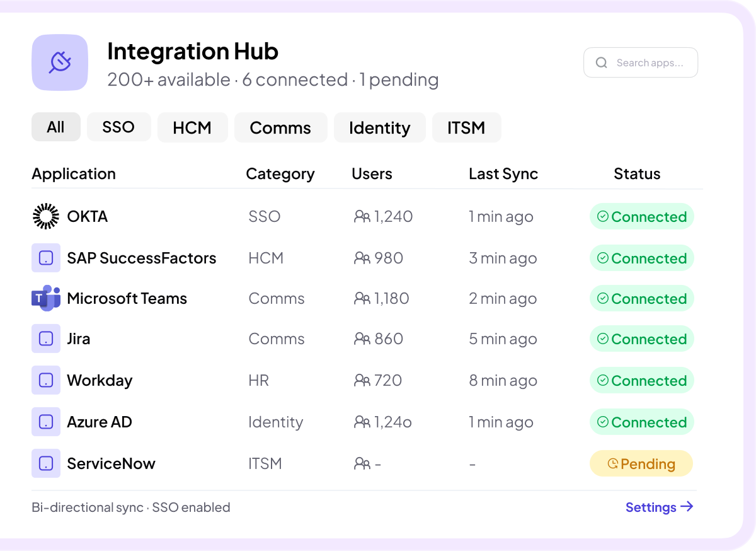Filter integrations by SSO tab
Screen dimensions: 756x551
[x=118, y=127]
